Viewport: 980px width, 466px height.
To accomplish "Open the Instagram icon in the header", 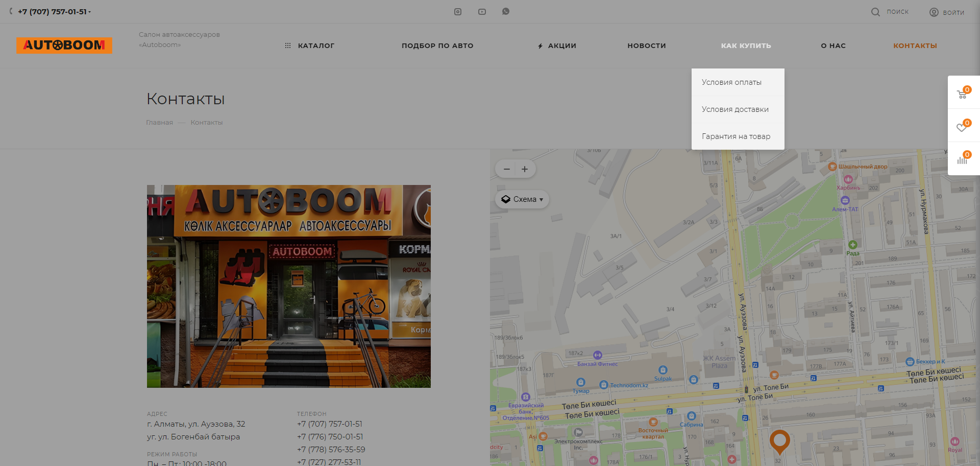I will [458, 12].
